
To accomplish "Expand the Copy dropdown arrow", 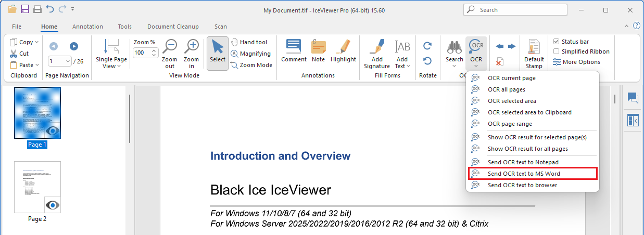I will (36, 42).
